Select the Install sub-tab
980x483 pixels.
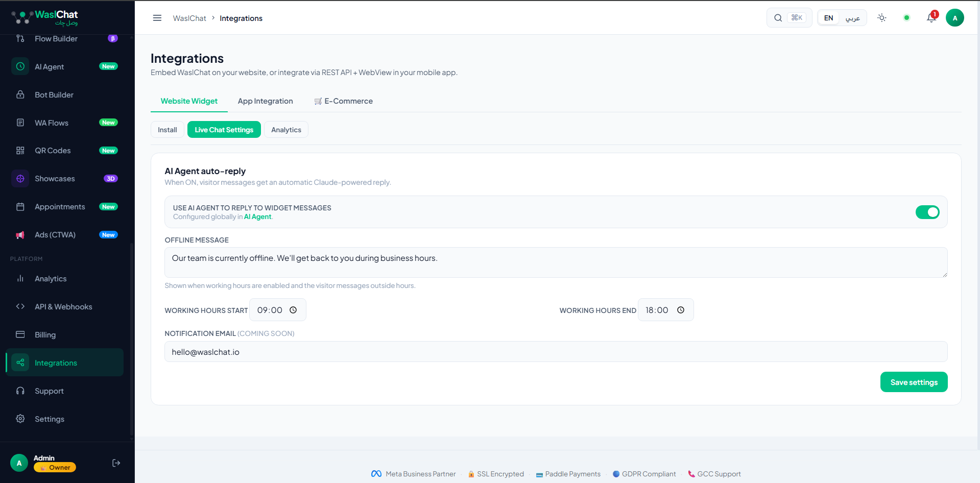click(x=168, y=130)
